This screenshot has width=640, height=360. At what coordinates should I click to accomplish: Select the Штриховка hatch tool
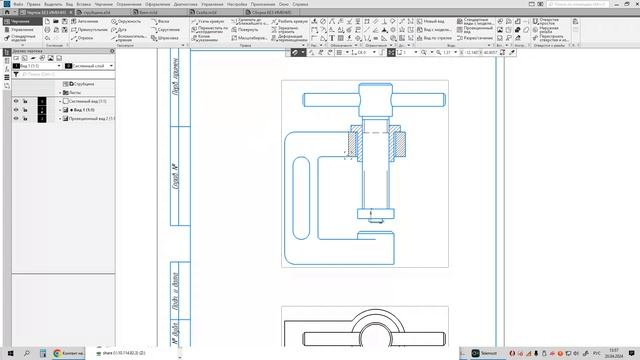pos(165,38)
